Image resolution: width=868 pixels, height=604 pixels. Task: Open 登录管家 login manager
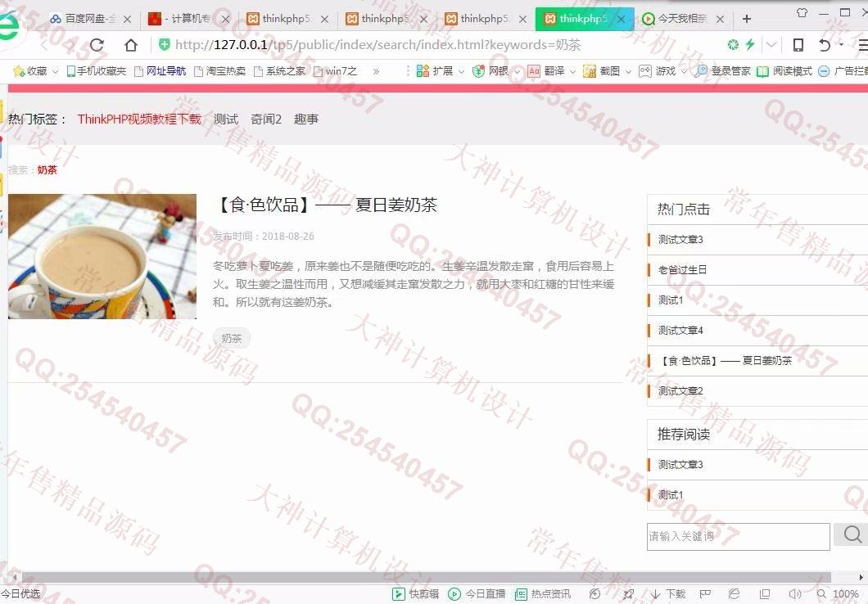pyautogui.click(x=723, y=71)
